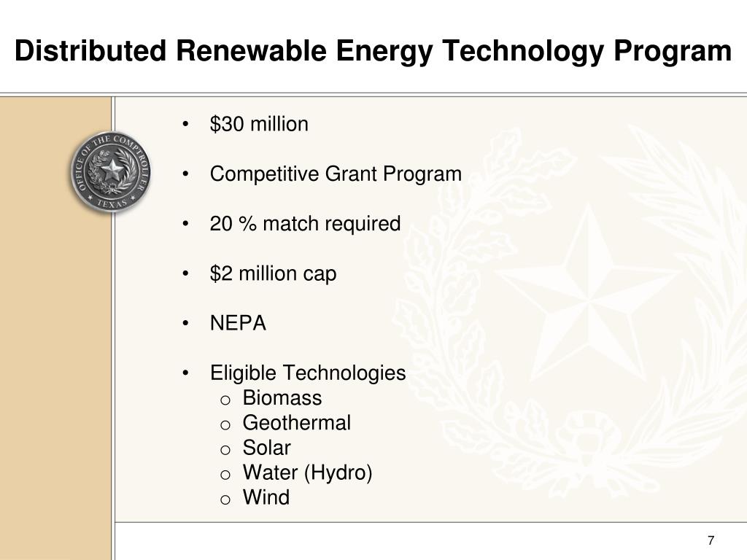Click the "20 % match required" line
This screenshot has height=560, width=747.
tap(305, 223)
